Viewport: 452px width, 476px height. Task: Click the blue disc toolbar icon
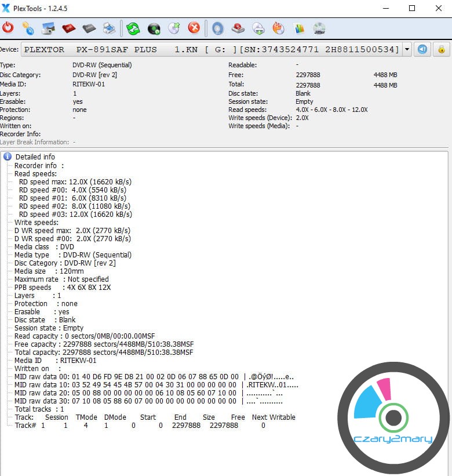point(217,28)
